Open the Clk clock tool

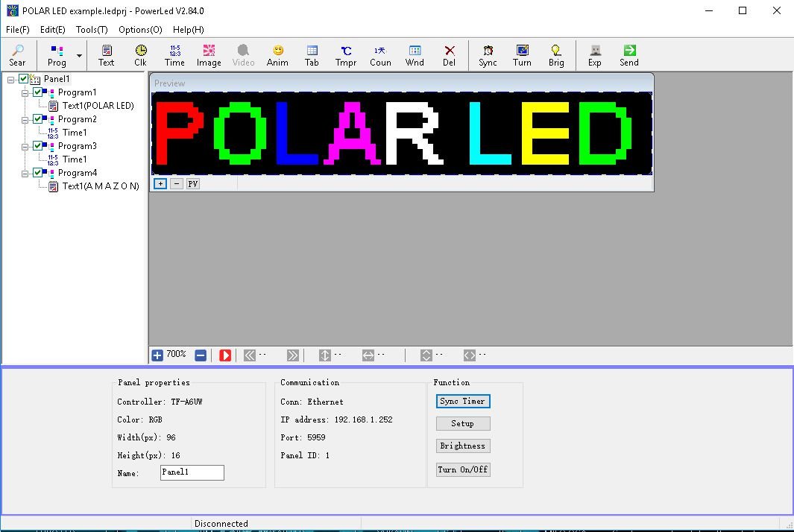(x=140, y=54)
